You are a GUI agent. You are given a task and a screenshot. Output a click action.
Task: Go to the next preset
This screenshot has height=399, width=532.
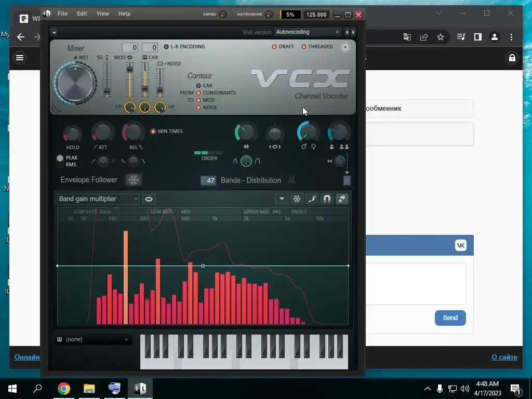pyautogui.click(x=353, y=32)
